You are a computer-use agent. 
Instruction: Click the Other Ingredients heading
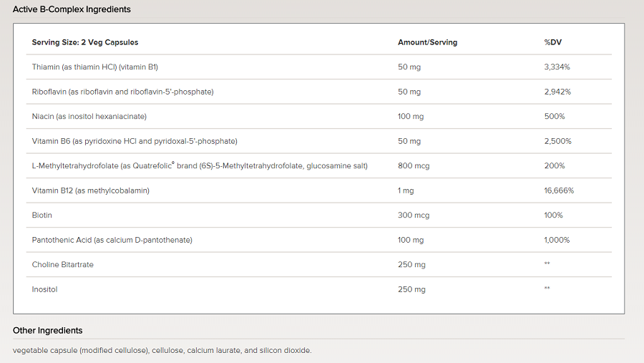(47, 330)
